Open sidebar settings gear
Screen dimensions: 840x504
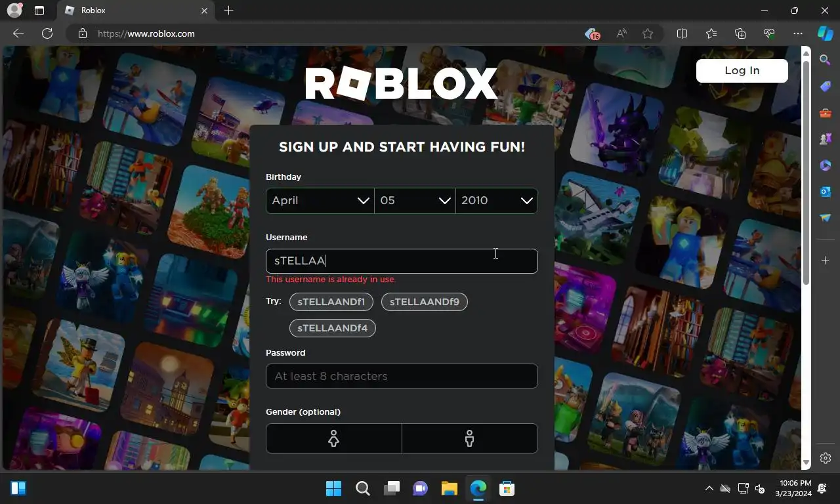[x=826, y=458]
